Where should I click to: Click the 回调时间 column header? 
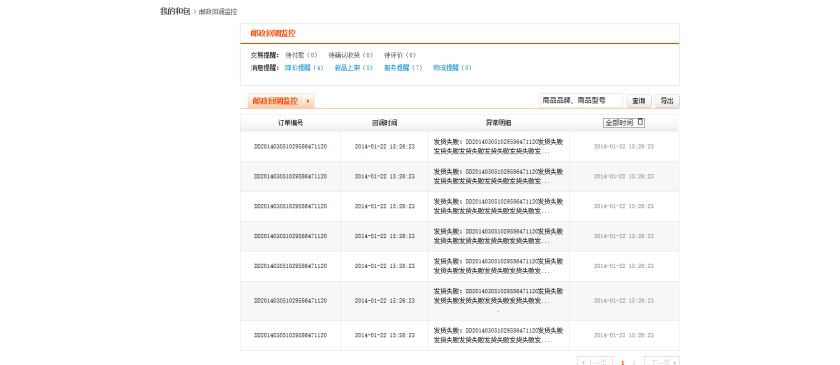click(x=385, y=123)
